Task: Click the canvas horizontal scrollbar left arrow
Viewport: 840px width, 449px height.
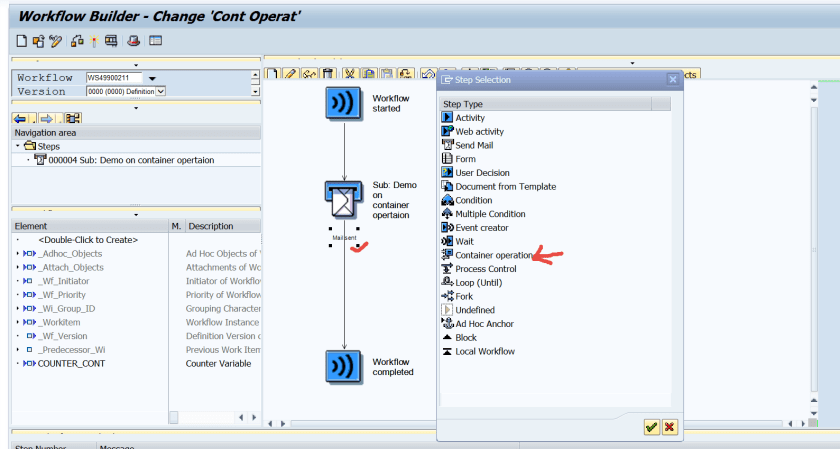Action: (x=270, y=423)
